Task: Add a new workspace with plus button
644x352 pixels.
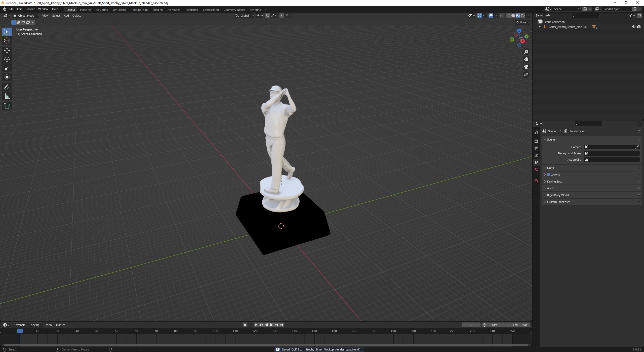Action: [x=266, y=10]
